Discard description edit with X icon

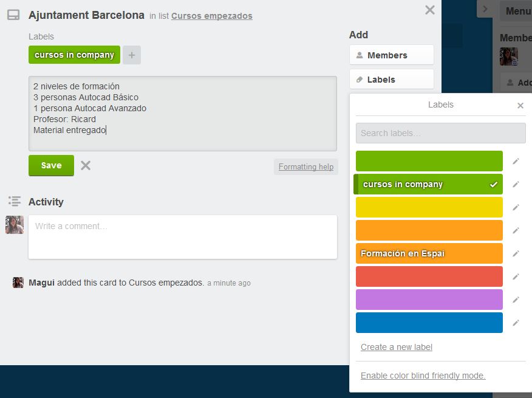point(86,165)
